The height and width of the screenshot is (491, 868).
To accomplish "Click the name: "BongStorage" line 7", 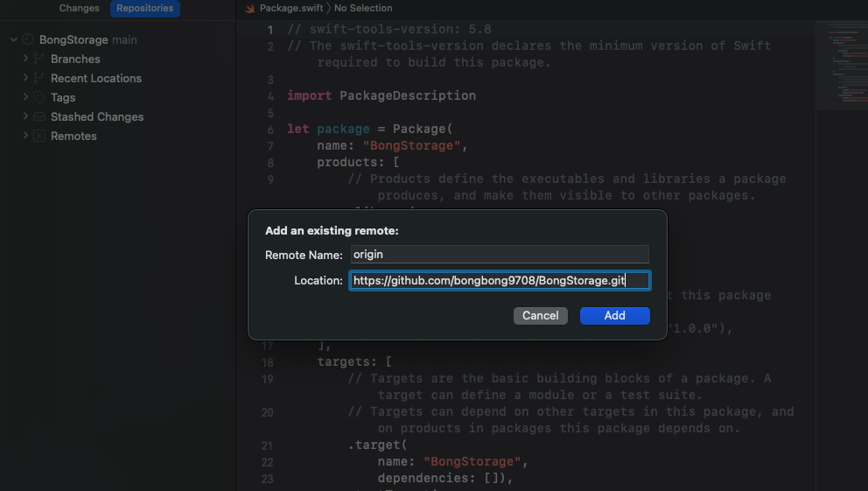I will 392,145.
